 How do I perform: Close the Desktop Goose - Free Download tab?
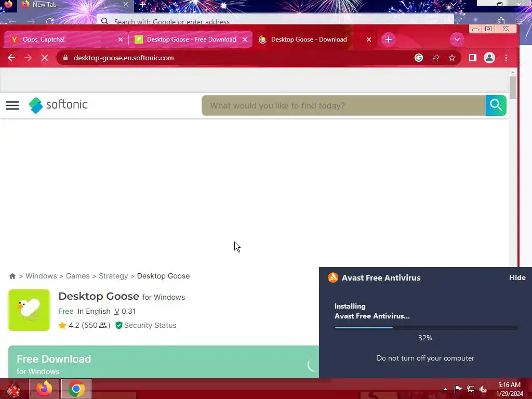tap(245, 39)
